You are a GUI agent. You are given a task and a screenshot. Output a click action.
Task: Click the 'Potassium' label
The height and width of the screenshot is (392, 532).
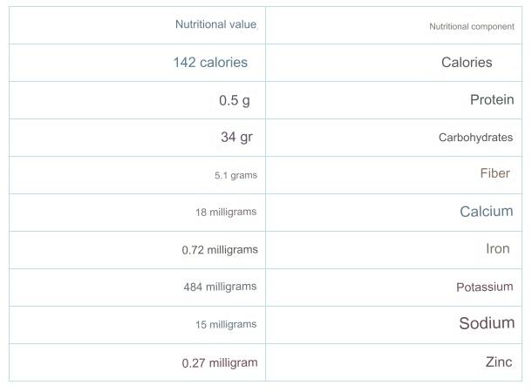[x=484, y=287]
